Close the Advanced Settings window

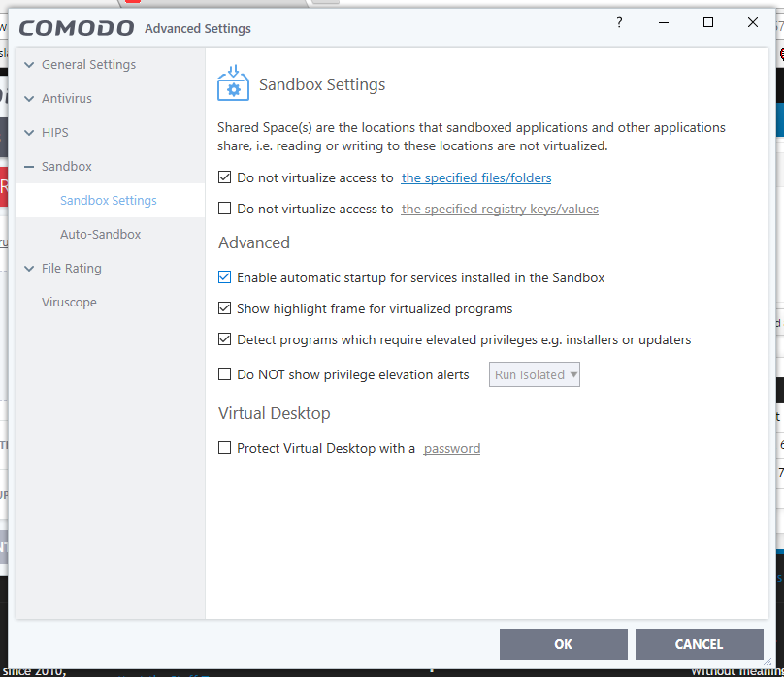pos(753,22)
